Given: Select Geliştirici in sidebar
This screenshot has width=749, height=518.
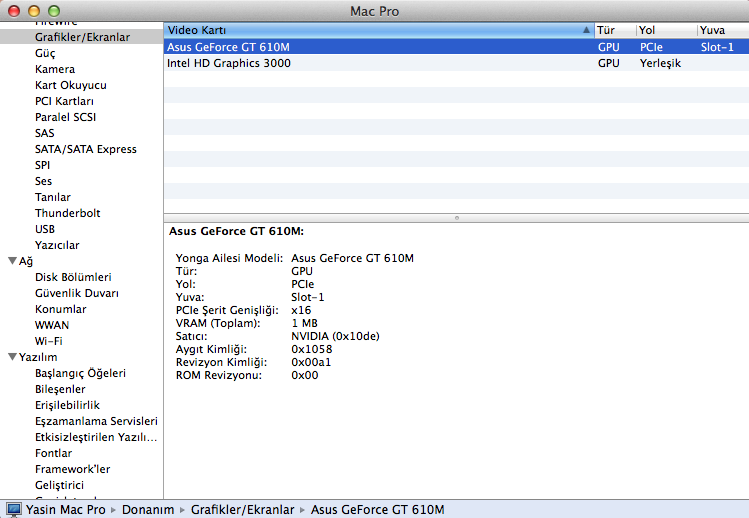Looking at the screenshot, I should tap(59, 486).
